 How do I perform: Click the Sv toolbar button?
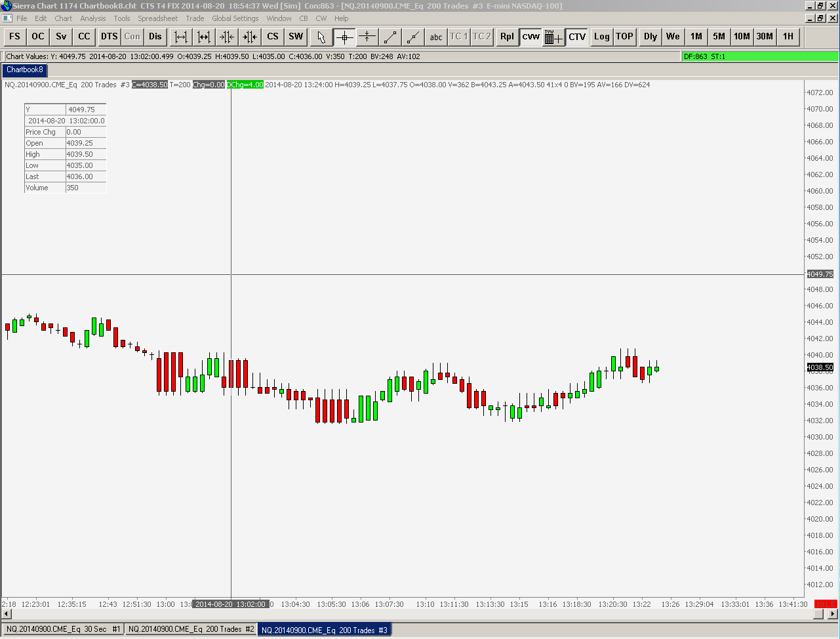coord(61,37)
